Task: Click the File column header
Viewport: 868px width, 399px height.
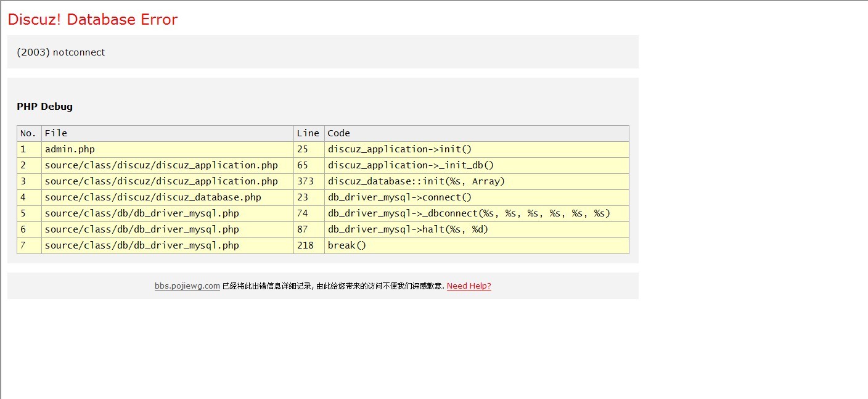Action: click(x=56, y=133)
